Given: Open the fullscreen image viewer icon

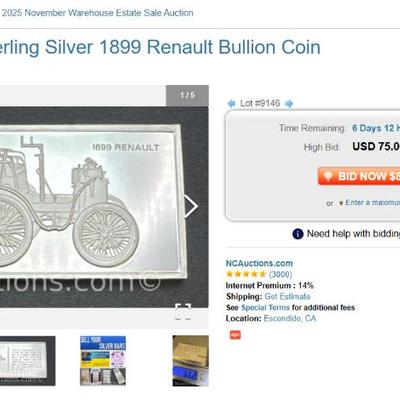Looking at the screenshot, I should click(x=183, y=312).
